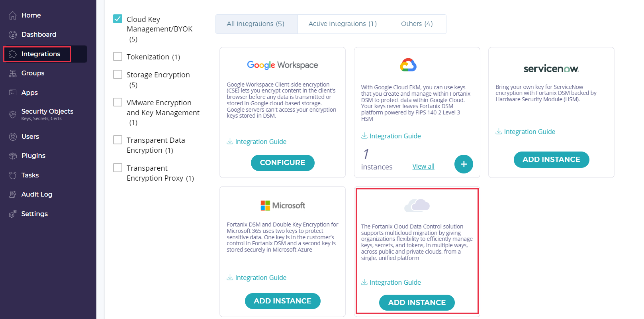This screenshot has height=319, width=644.
Task: Check the Storage Encryption filter
Action: pos(118,75)
